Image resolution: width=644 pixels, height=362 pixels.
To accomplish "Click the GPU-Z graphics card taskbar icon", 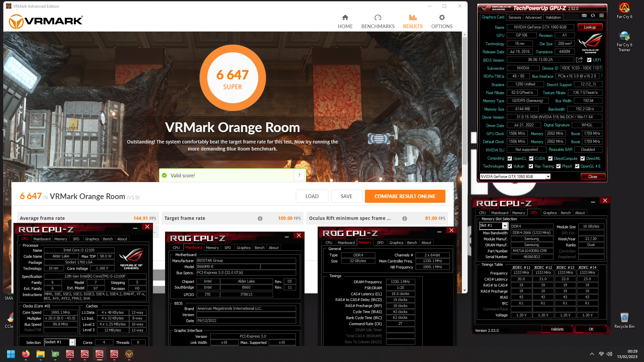I will pyautogui.click(x=55, y=354).
